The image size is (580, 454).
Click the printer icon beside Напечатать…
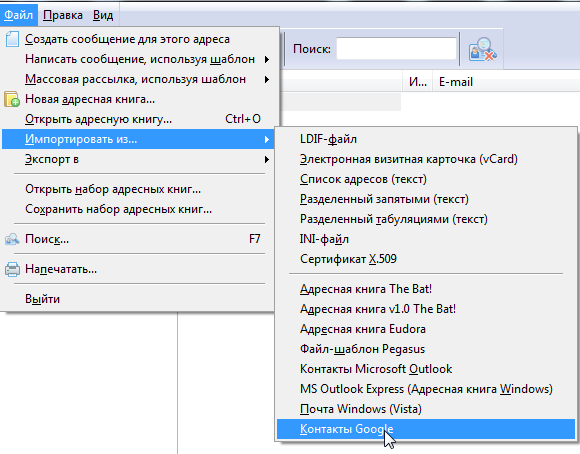click(x=12, y=269)
